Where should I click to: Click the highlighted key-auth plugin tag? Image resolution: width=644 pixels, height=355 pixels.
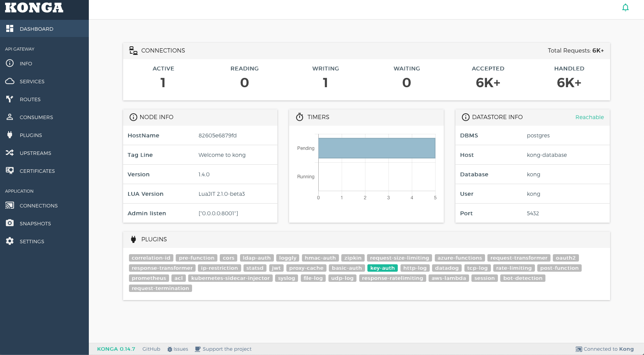(382, 268)
